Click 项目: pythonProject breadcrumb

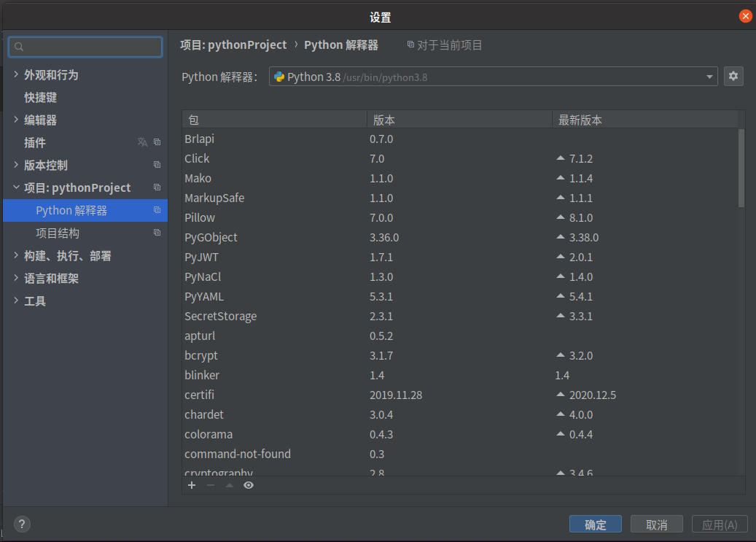(233, 45)
